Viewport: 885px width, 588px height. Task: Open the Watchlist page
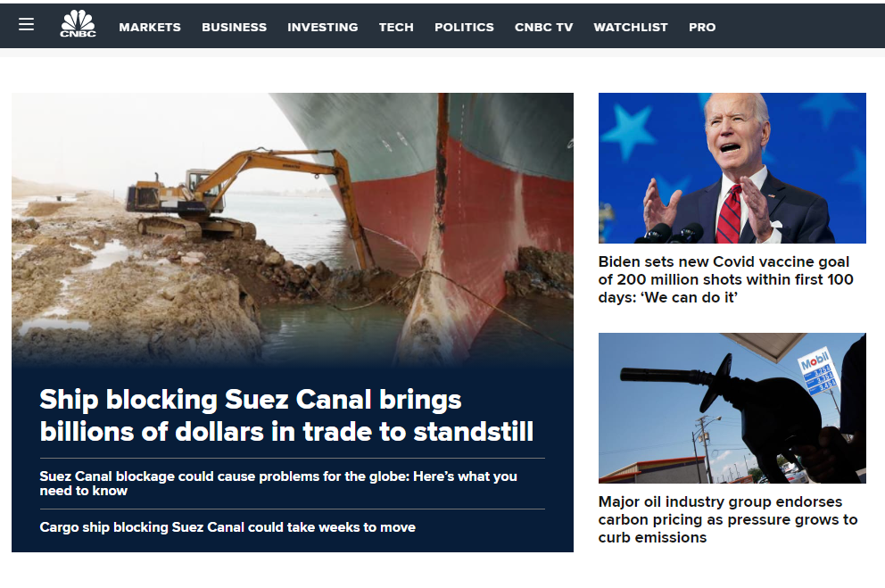(631, 27)
